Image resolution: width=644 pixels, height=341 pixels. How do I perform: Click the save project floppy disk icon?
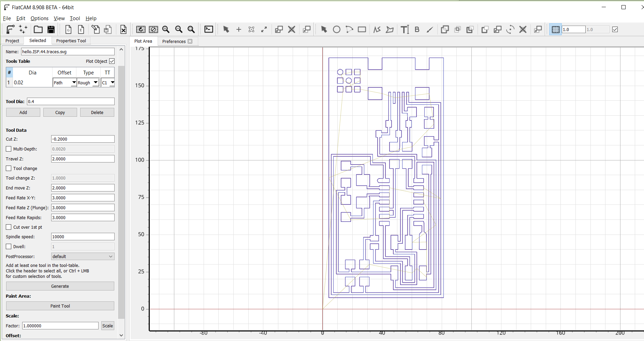click(51, 30)
